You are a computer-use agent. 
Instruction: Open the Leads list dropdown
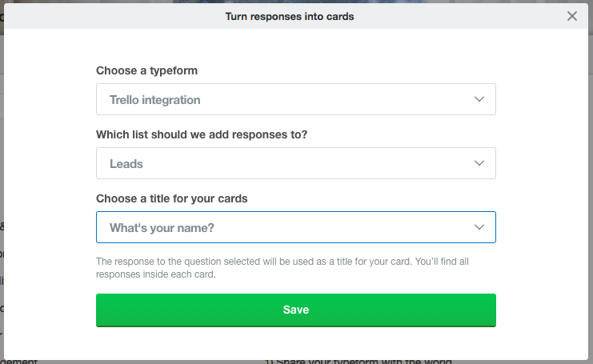(296, 163)
